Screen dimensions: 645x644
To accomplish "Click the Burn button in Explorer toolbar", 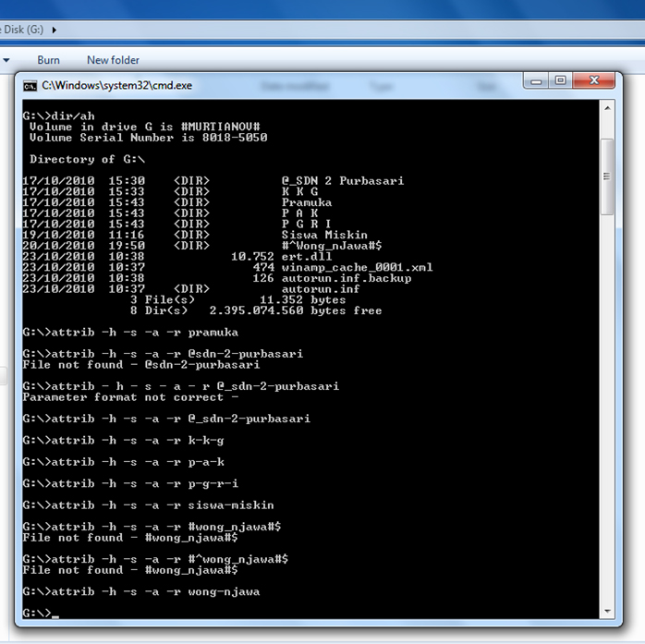I will (49, 60).
